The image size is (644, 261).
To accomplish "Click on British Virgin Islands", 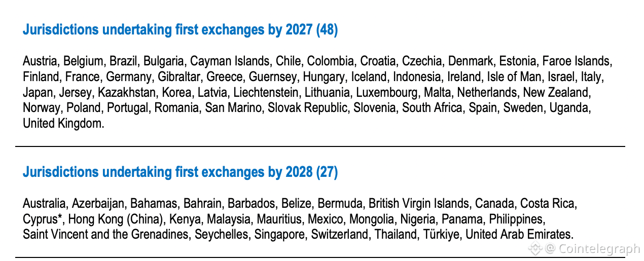I will (418, 204).
